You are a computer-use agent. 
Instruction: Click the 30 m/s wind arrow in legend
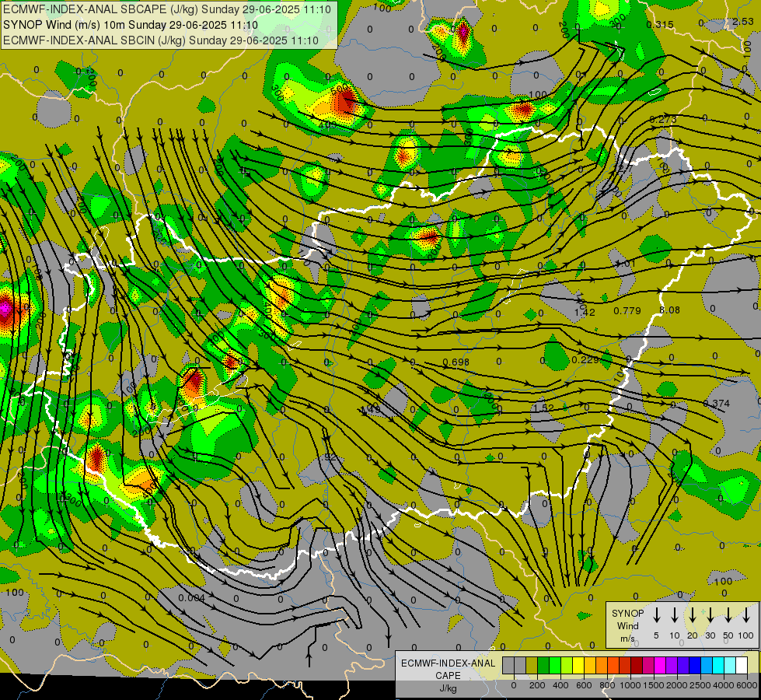[710, 615]
